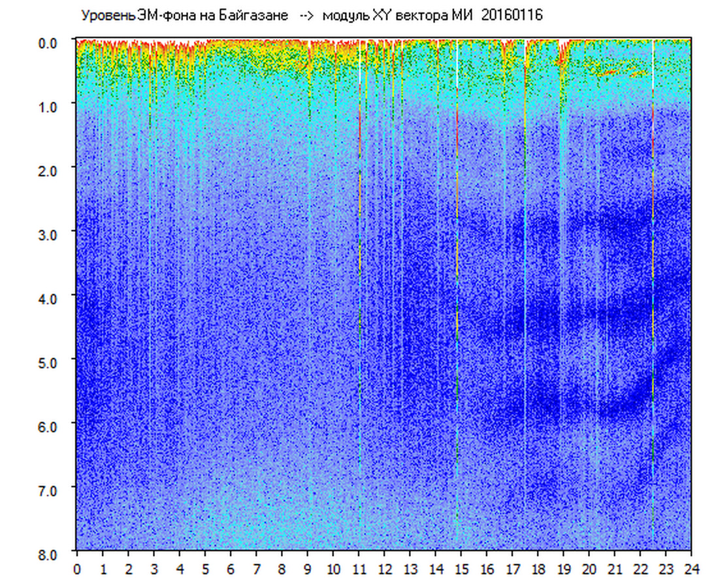Viewport: 716px width, 588px height.
Task: Click the "0.0" label on the vertical axis
Action: click(x=49, y=42)
